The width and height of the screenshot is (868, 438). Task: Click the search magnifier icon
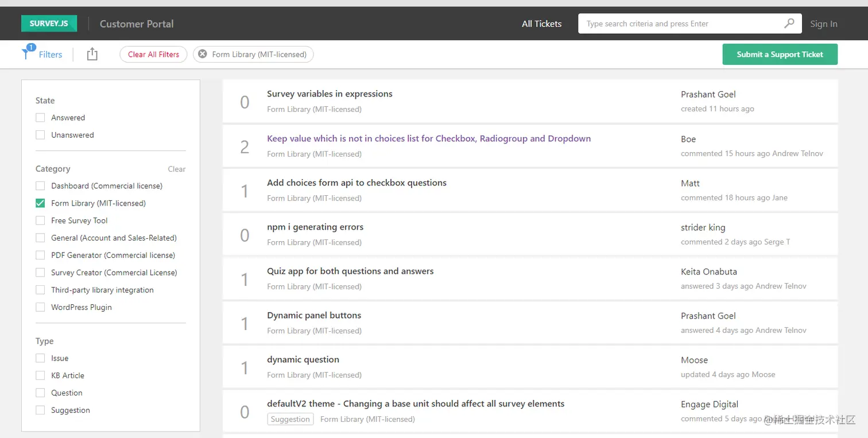tap(789, 24)
